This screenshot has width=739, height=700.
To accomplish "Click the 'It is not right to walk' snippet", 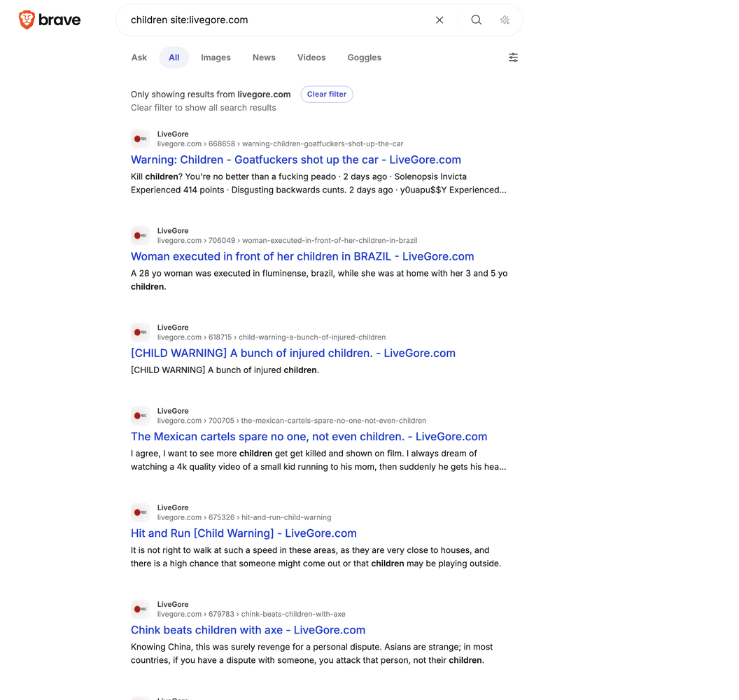I will coord(316,556).
